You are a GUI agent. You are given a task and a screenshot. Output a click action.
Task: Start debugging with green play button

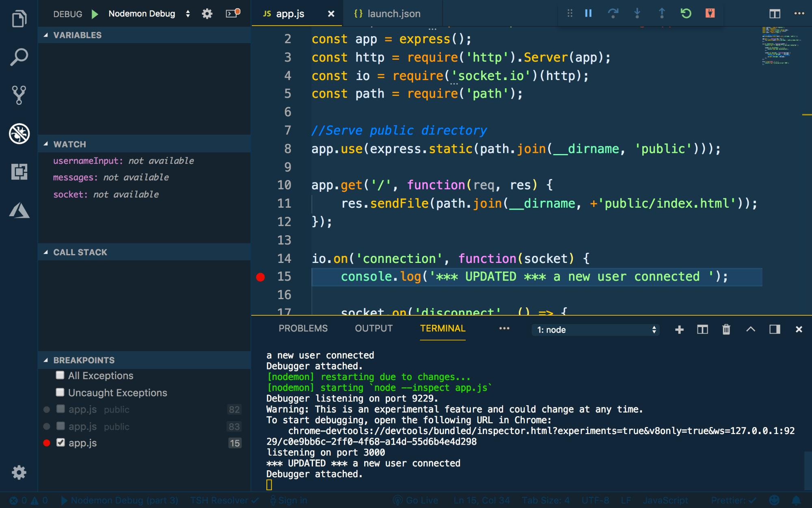coord(95,14)
